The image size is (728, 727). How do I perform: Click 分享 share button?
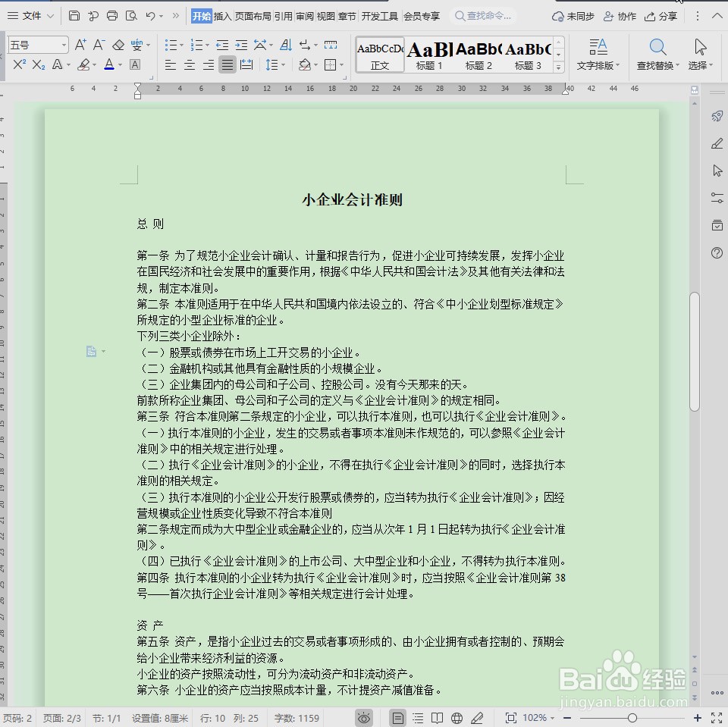coord(661,16)
